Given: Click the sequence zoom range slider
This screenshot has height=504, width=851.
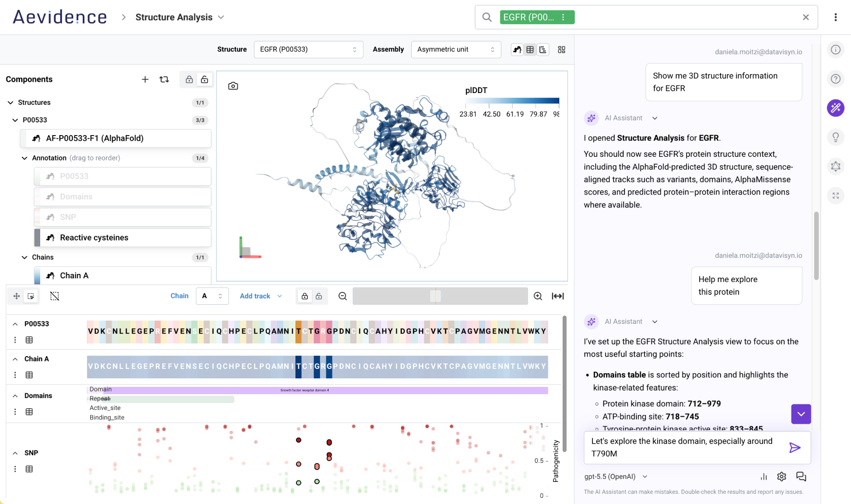Looking at the screenshot, I should tap(440, 296).
